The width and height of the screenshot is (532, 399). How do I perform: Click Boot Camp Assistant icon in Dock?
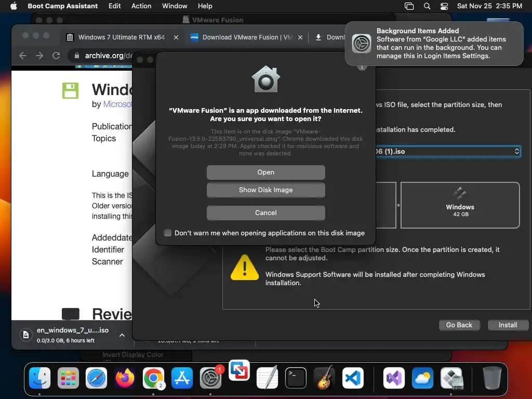(x=451, y=378)
